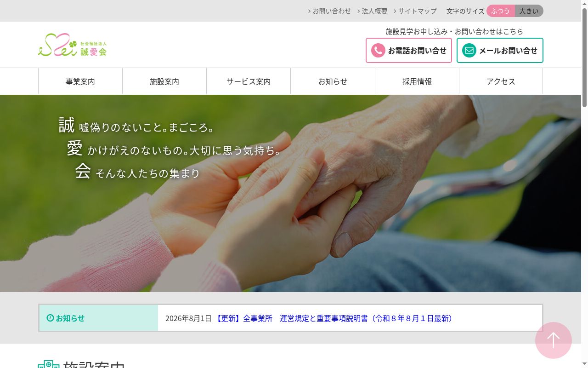Screen dimensions: 588x368
Task: Click the green mail envelope icon
Action: [469, 51]
